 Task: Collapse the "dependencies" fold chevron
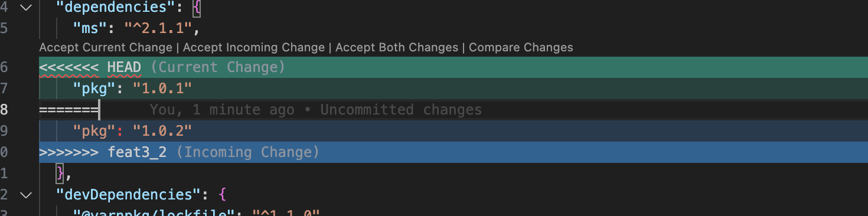25,8
